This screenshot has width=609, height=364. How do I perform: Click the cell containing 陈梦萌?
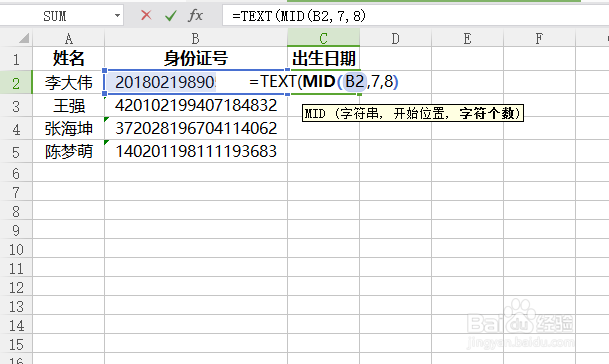[69, 152]
